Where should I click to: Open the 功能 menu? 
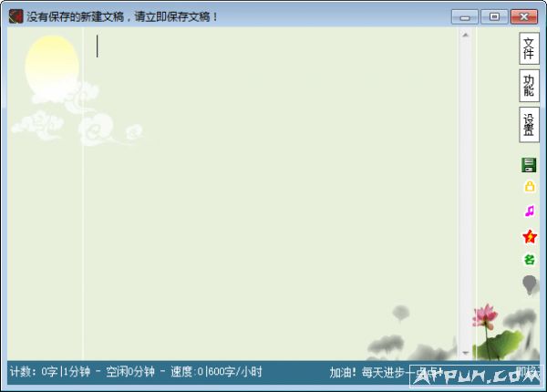(529, 86)
